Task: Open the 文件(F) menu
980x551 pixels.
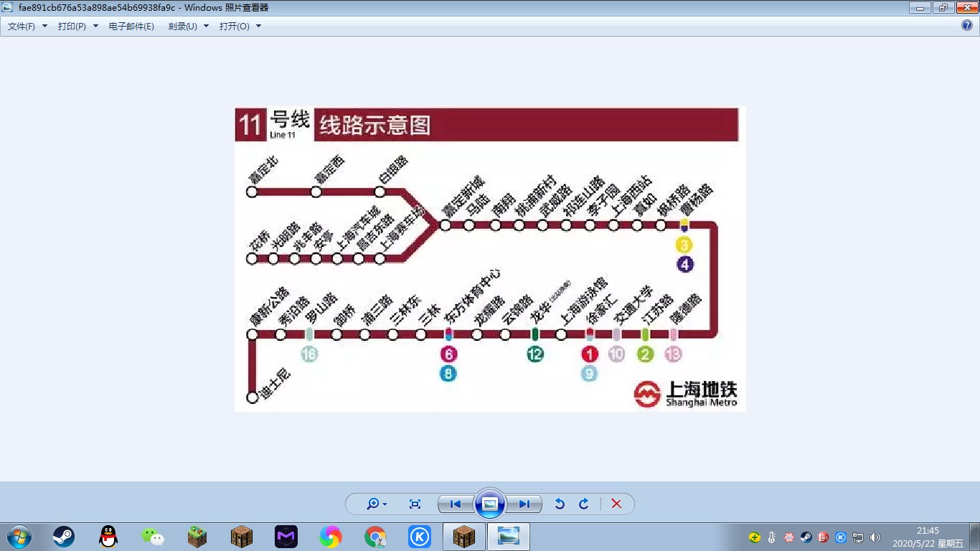Action: [27, 26]
